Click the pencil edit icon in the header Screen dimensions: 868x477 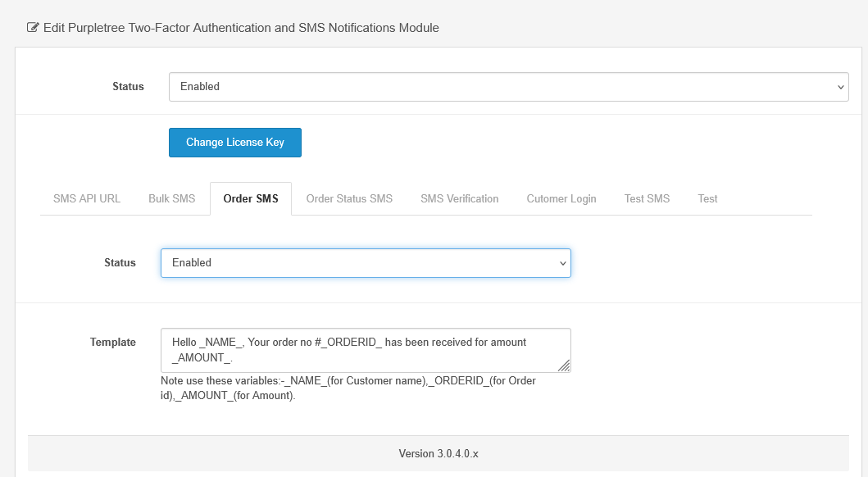click(x=33, y=28)
